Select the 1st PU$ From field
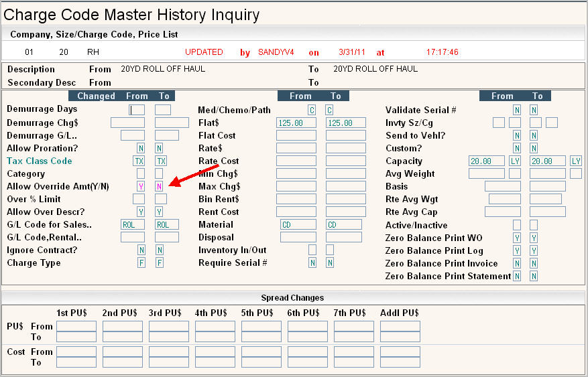Image resolution: width=588 pixels, height=377 pixels. tap(76, 326)
